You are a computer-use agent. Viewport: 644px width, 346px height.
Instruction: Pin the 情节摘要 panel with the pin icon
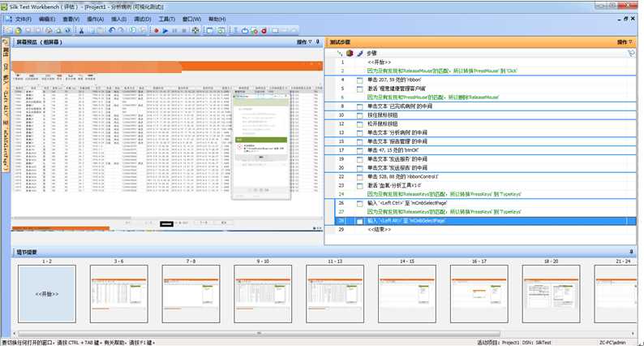point(631,252)
